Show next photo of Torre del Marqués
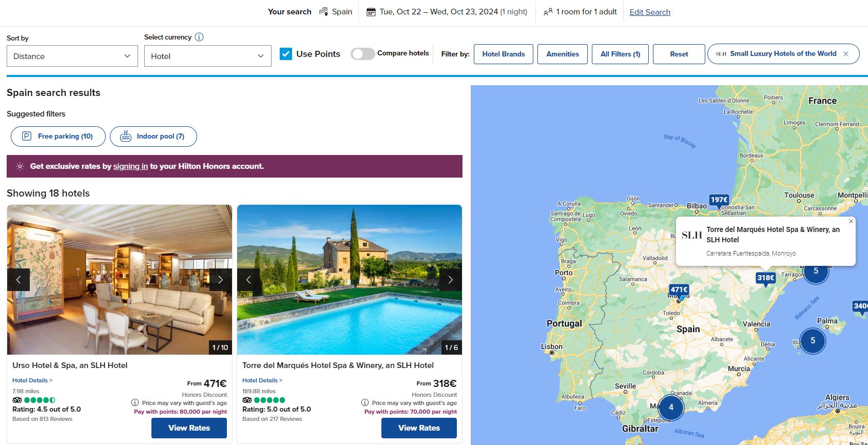The width and height of the screenshot is (868, 445). pos(451,280)
